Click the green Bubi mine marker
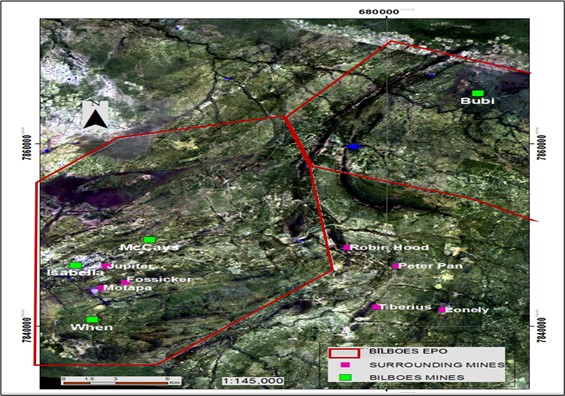 478,93
